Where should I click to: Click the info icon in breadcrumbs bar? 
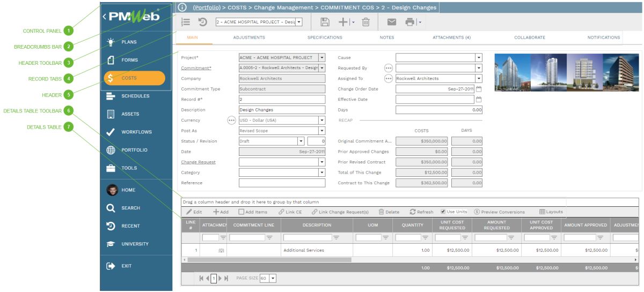[x=182, y=8]
